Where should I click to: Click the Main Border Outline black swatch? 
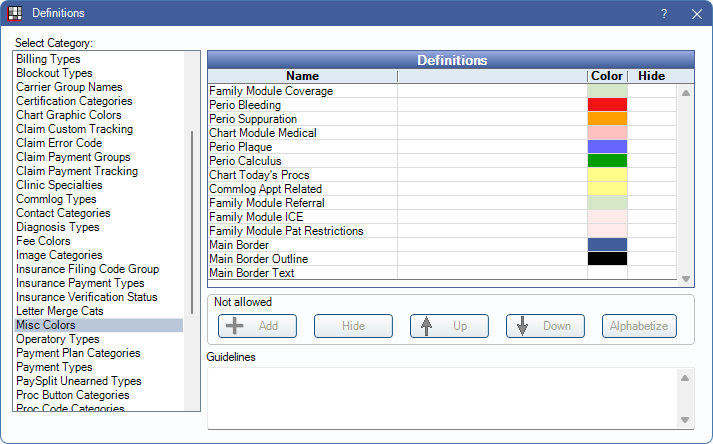pyautogui.click(x=607, y=259)
